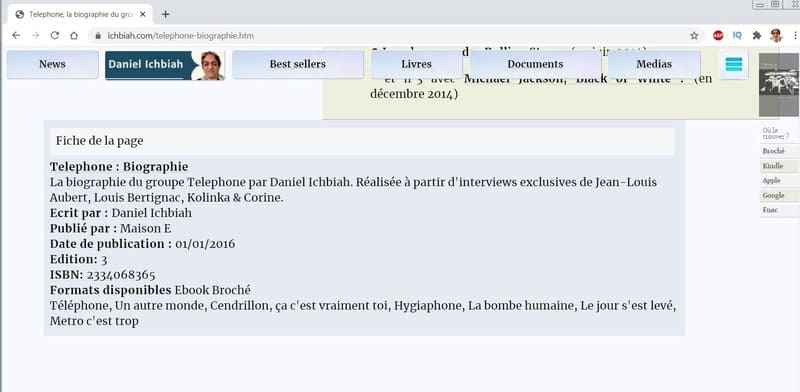Open the Medias menu item
Viewport: 800px width, 392px height.
(654, 64)
